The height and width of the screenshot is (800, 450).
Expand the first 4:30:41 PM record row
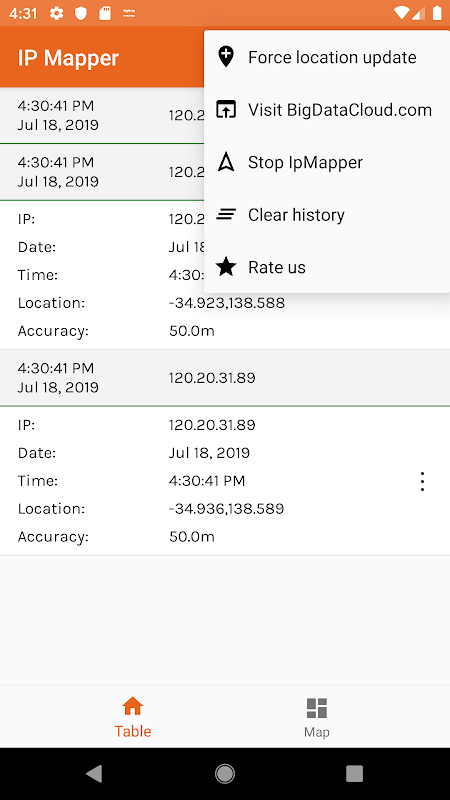pyautogui.click(x=102, y=115)
